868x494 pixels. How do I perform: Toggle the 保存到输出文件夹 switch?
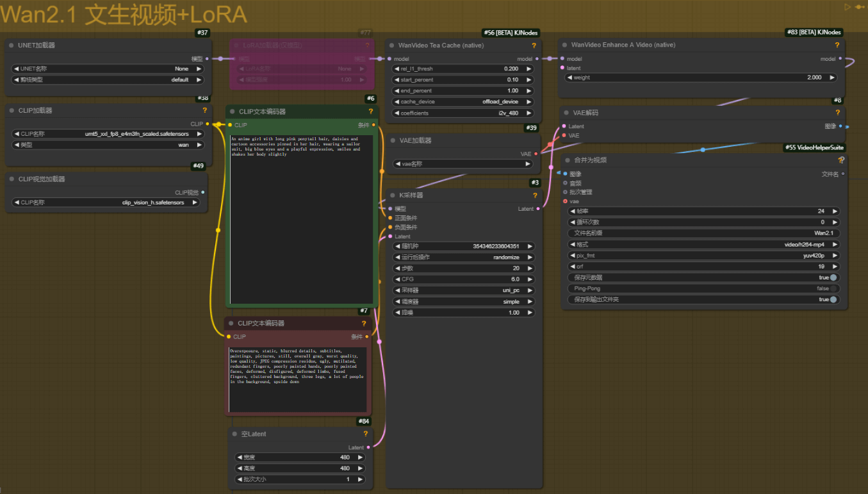point(833,299)
